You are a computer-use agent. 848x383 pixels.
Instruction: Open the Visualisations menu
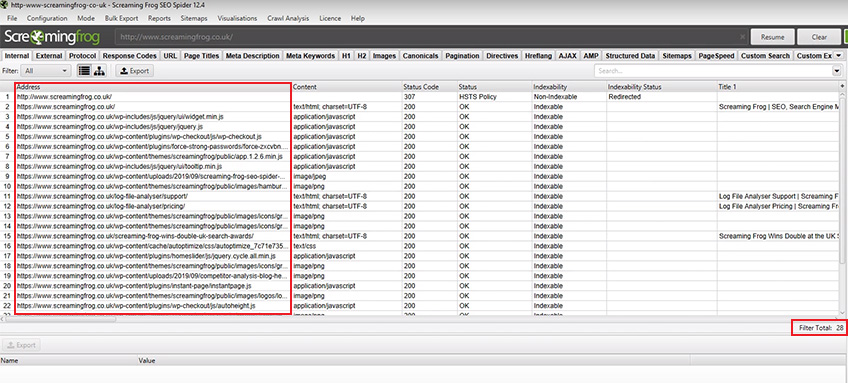point(237,18)
